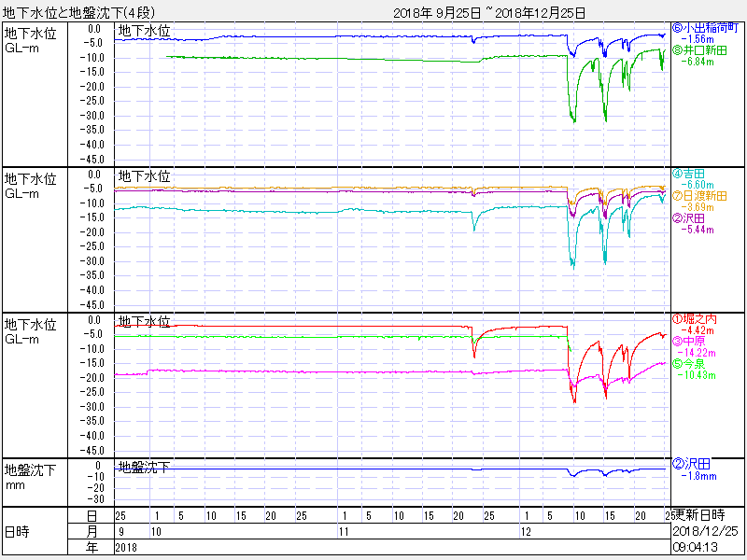The width and height of the screenshot is (747, 560).
Task: Click the 日時 label in the time axis
Action: click(17, 531)
